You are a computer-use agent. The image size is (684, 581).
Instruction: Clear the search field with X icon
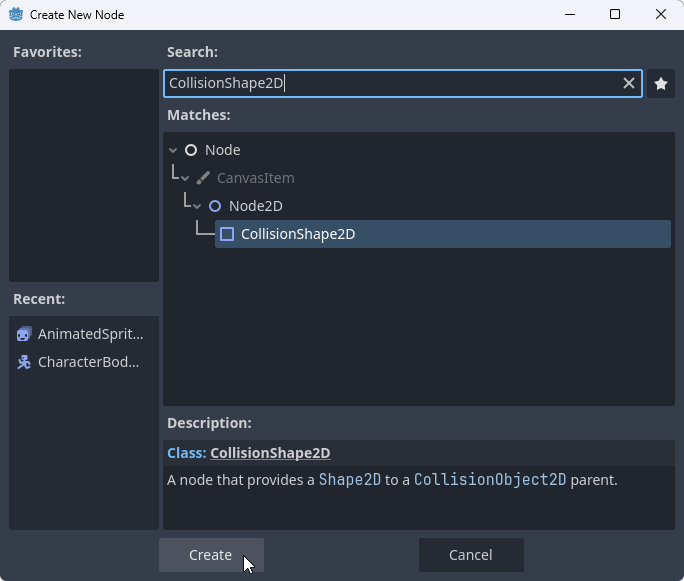(629, 84)
